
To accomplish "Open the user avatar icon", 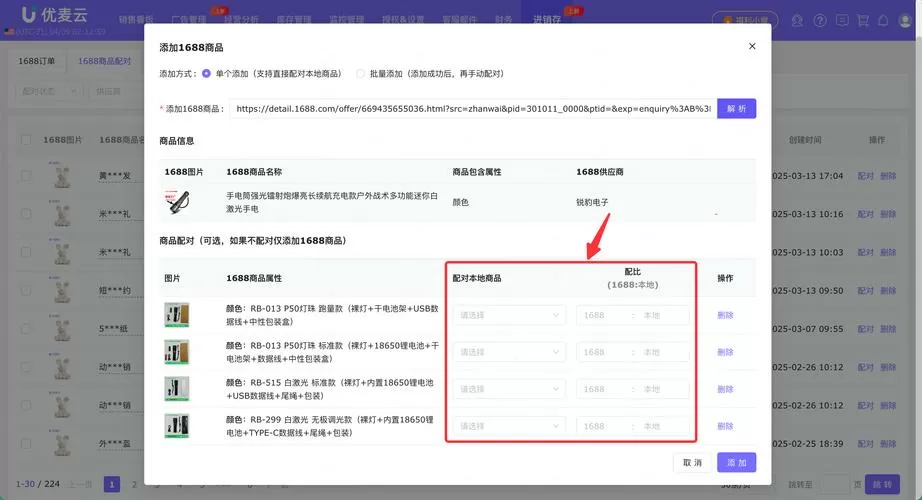I will pos(906,21).
